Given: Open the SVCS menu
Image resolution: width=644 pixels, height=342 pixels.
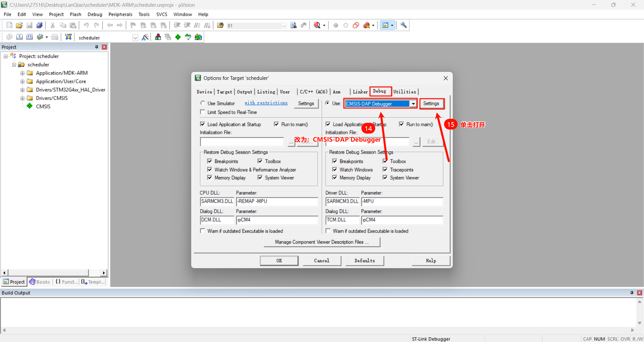Looking at the screenshot, I should click(x=162, y=14).
